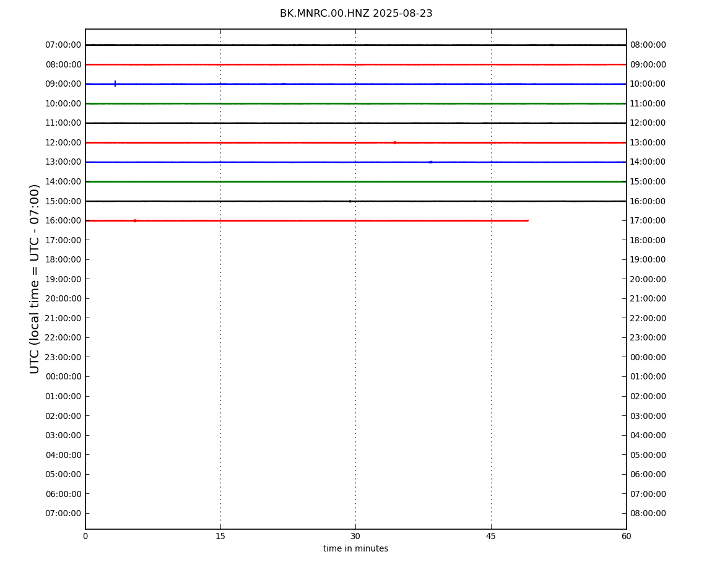The width and height of the screenshot is (712, 588).
Task: Select the left-axis UTC label 09:00:00
Action: (63, 84)
